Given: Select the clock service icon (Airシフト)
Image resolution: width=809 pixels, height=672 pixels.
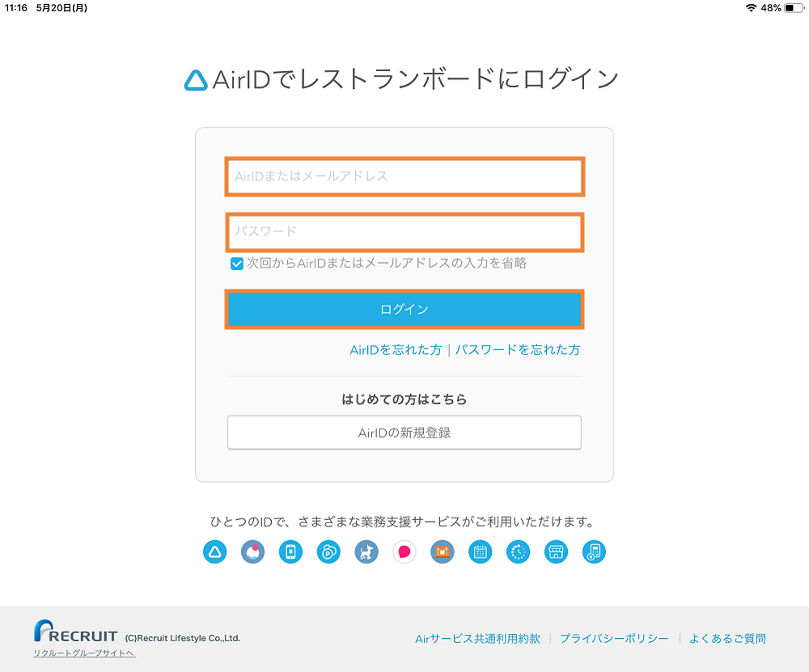Looking at the screenshot, I should [518, 552].
